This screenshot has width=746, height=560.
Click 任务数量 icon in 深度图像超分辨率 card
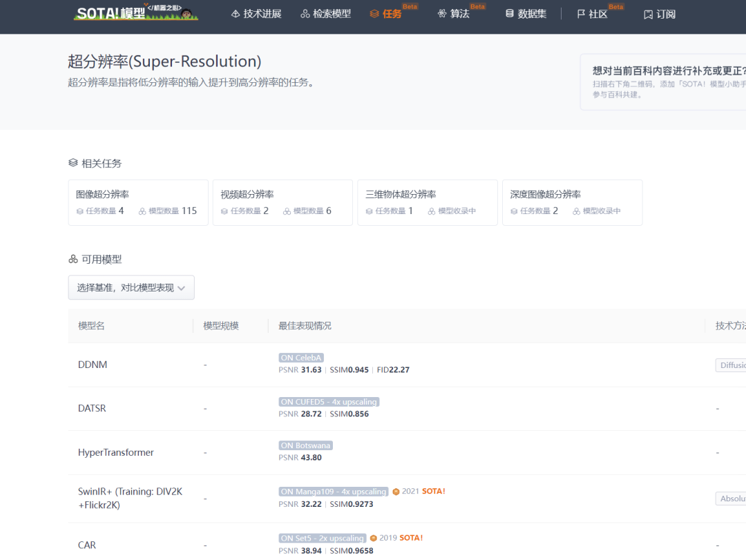[514, 211]
